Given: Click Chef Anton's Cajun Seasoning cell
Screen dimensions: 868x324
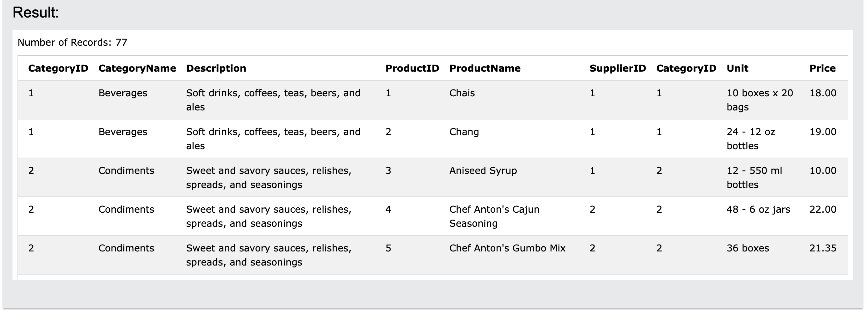Looking at the screenshot, I should click(494, 216).
